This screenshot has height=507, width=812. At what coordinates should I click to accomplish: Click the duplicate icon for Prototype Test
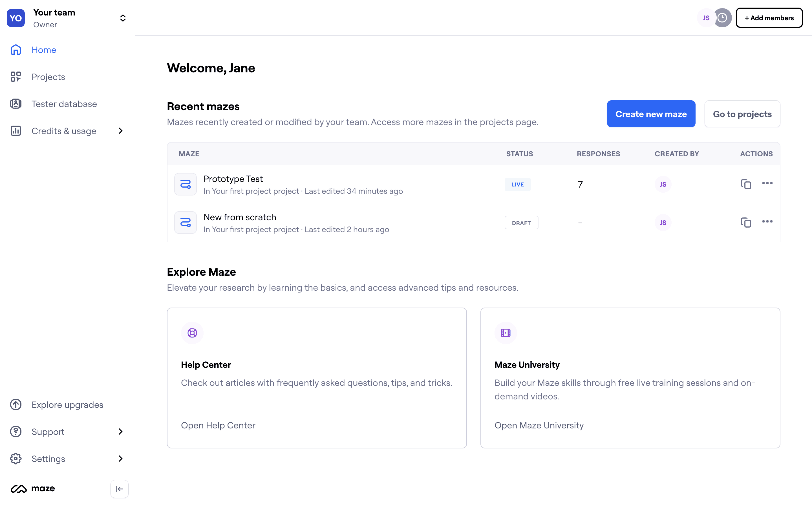745,184
